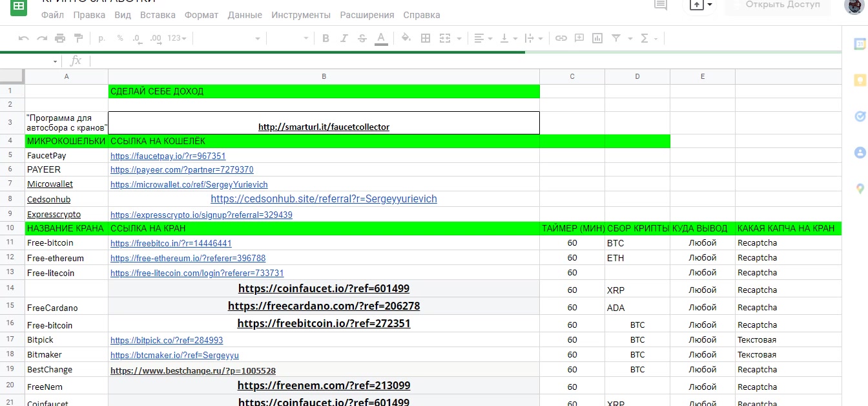Open the name box dropdown
This screenshot has width=868, height=406.
pyautogui.click(x=55, y=61)
